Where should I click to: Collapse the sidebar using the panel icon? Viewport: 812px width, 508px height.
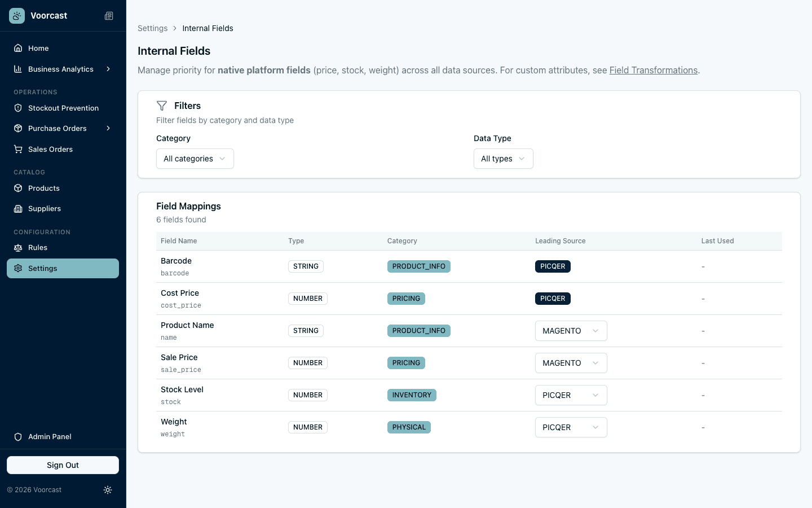tap(109, 16)
